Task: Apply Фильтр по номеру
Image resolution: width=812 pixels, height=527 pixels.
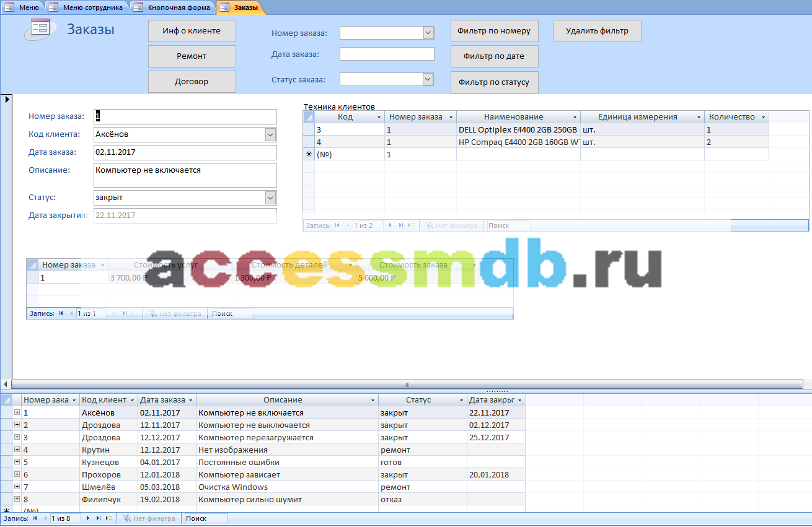Action: click(x=495, y=31)
